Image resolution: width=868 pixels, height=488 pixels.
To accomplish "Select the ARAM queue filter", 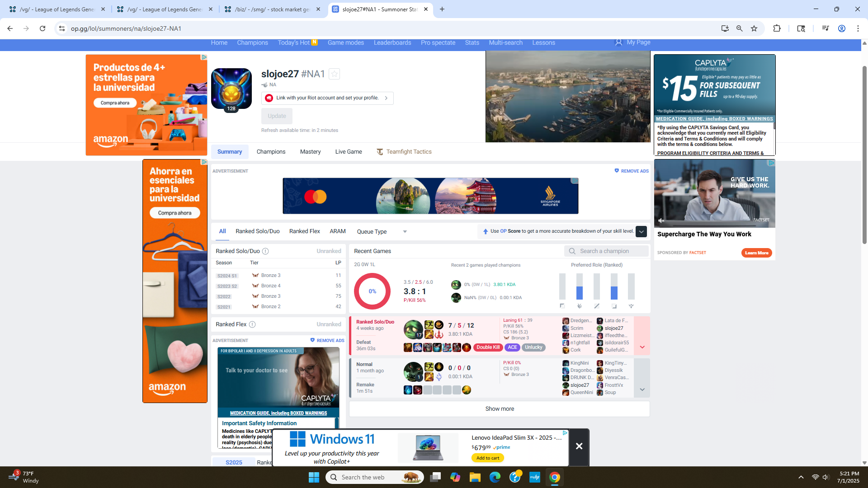I will [338, 231].
